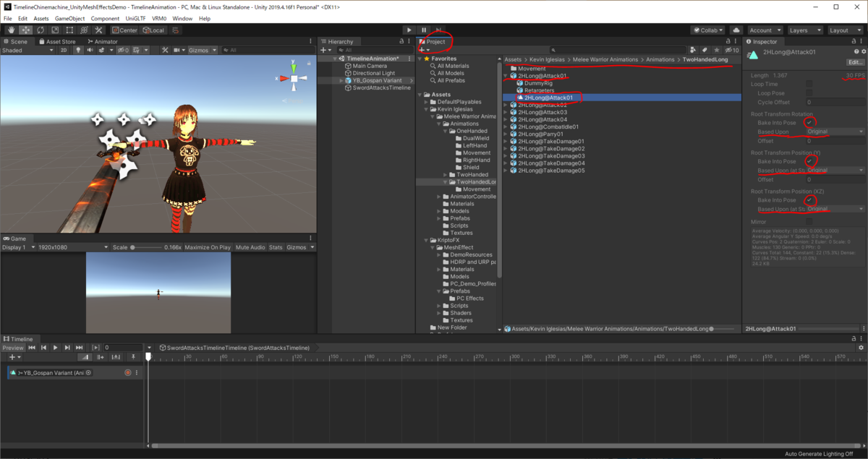Open Shaded draw mode dropdown
868x459 pixels.
(28, 51)
